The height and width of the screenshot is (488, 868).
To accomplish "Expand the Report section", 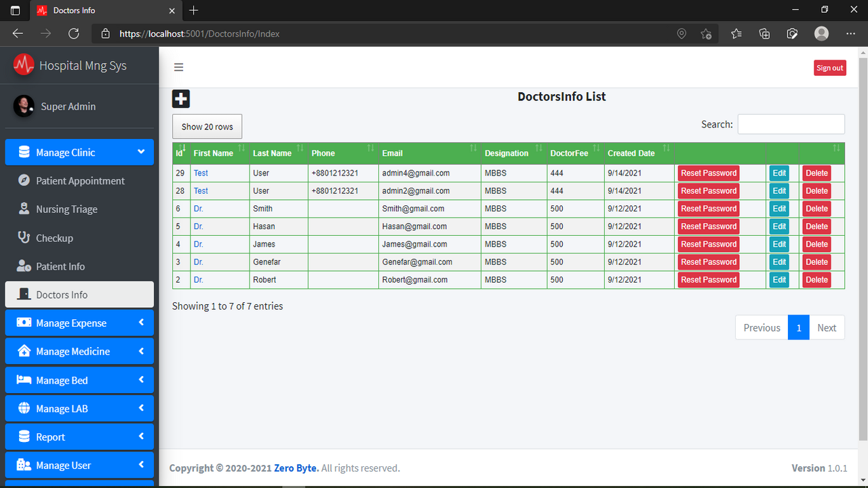I will (x=79, y=436).
